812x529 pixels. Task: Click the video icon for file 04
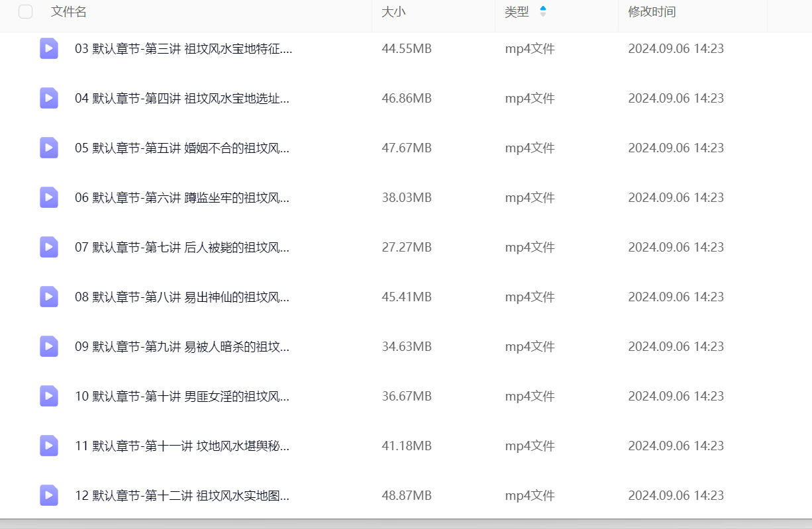pyautogui.click(x=48, y=98)
